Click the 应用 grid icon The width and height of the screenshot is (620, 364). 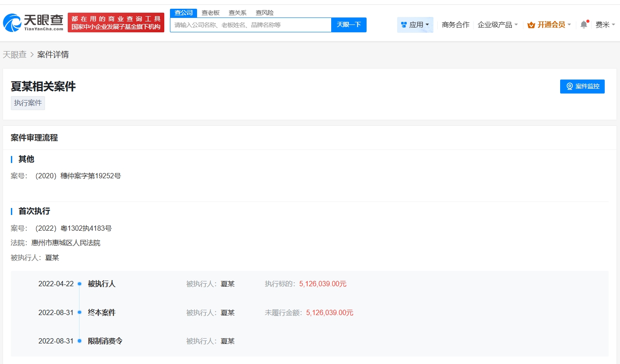[x=404, y=25]
